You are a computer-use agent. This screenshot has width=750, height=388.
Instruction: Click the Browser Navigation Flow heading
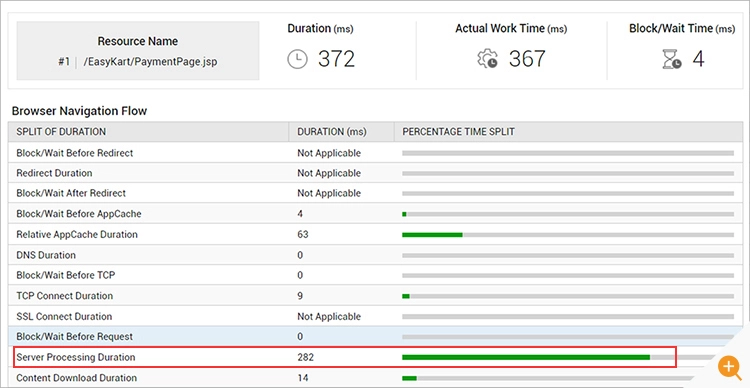pos(79,111)
